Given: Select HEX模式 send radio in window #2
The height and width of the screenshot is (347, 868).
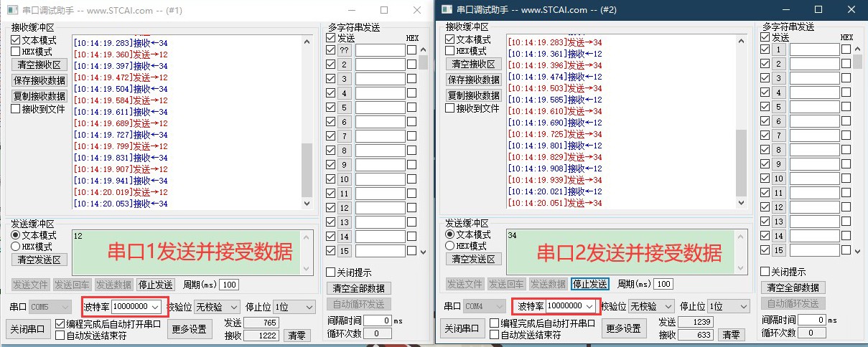Looking at the screenshot, I should [x=450, y=246].
